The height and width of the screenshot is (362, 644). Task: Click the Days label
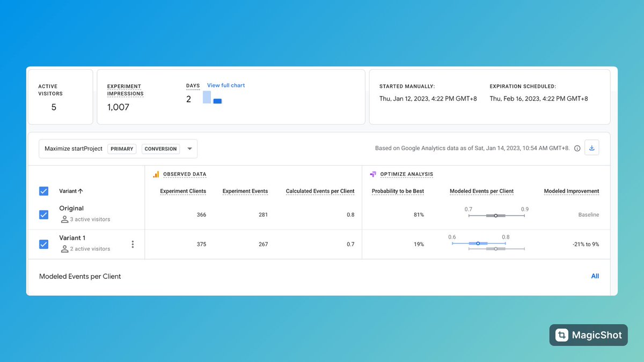pos(193,86)
